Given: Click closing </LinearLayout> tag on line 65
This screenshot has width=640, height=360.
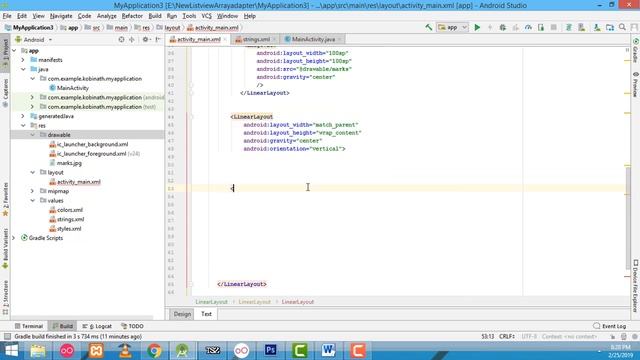Looking at the screenshot, I should point(242,284).
